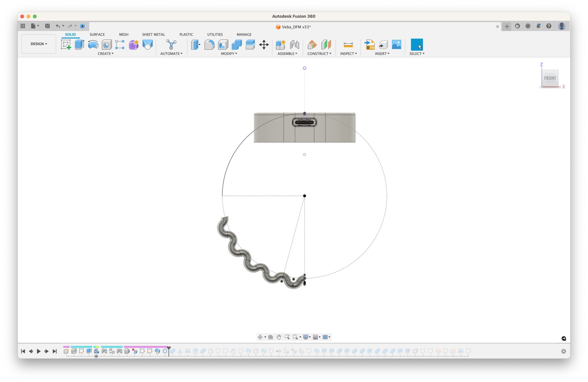
Task: Switch to the SHEET METAL tab
Action: point(153,34)
